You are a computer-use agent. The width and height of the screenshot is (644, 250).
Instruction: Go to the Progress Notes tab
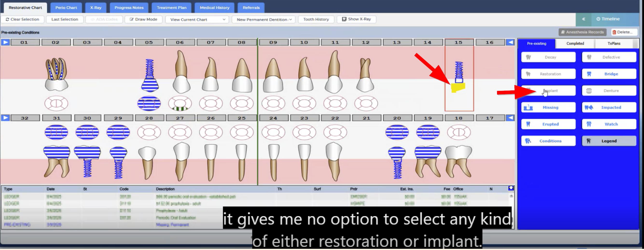pos(129,8)
